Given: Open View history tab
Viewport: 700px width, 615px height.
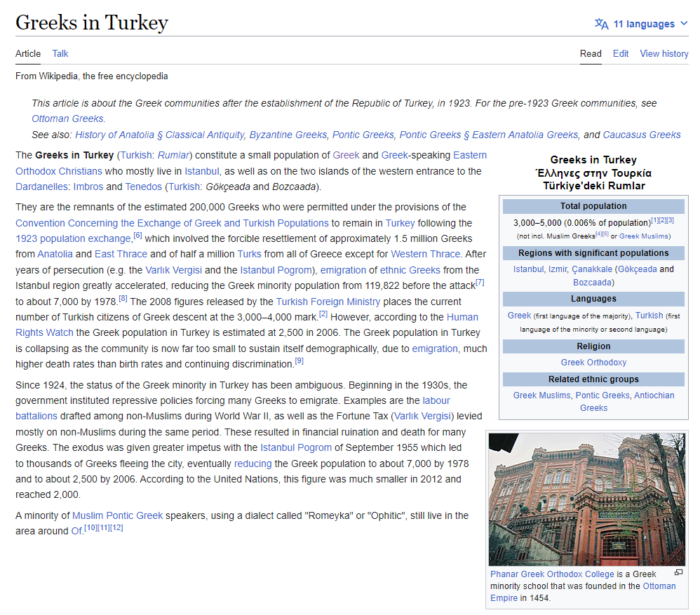Looking at the screenshot, I should point(664,53).
